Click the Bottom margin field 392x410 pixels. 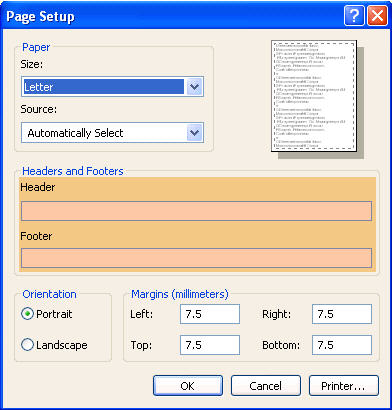342,345
